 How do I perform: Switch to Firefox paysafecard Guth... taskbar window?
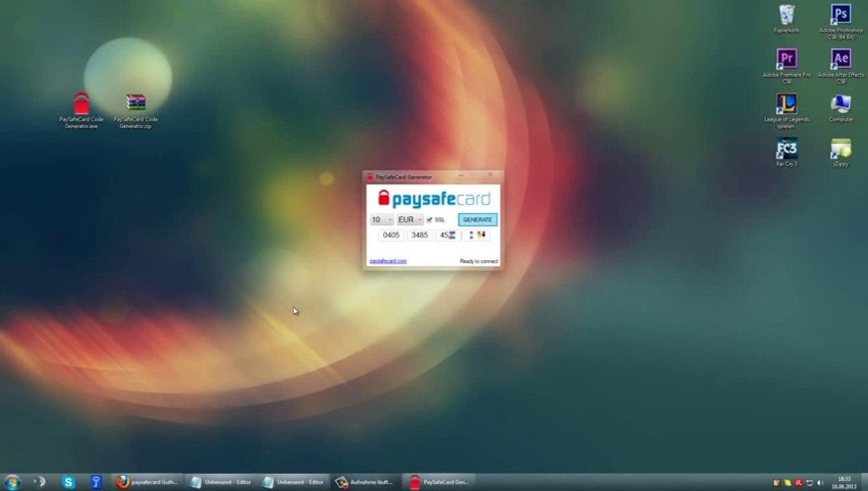click(147, 482)
